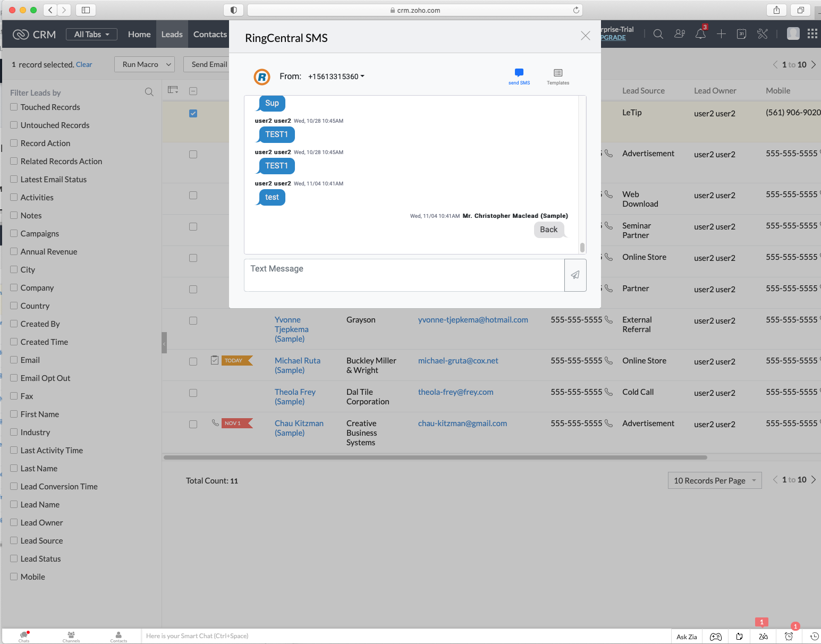The width and height of the screenshot is (821, 644).
Task: Uncheck the selected LeTip lead row
Action: (193, 113)
